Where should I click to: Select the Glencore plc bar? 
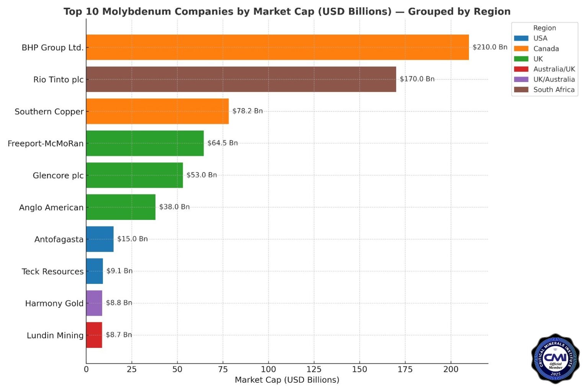[x=135, y=175]
